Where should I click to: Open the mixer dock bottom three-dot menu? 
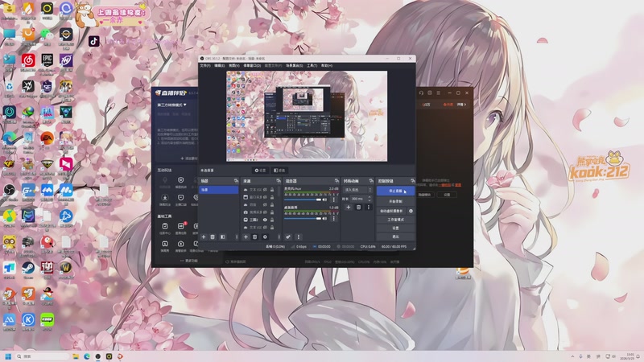click(x=299, y=237)
